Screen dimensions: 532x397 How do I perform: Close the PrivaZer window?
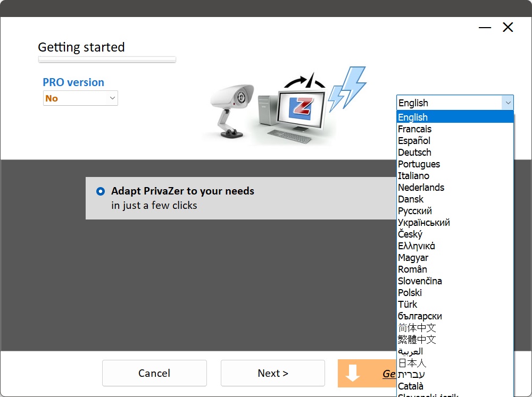click(508, 28)
